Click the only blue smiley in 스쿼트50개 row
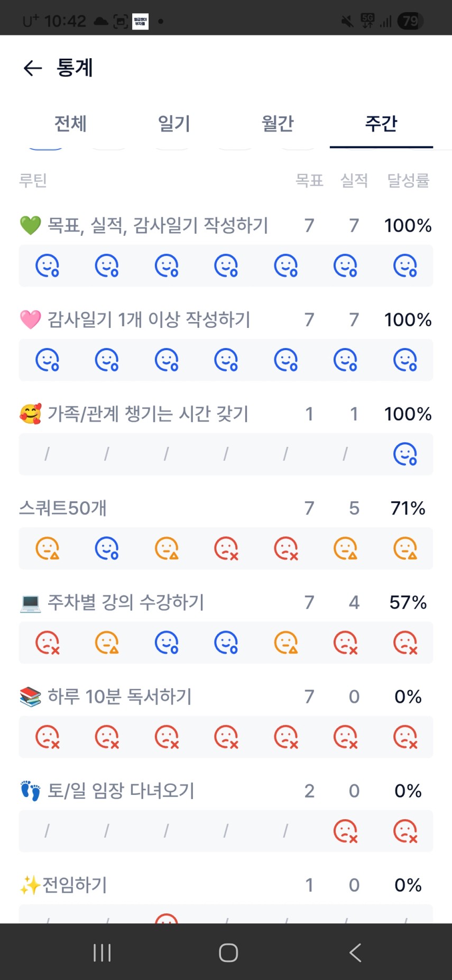This screenshot has width=452, height=980. (106, 548)
